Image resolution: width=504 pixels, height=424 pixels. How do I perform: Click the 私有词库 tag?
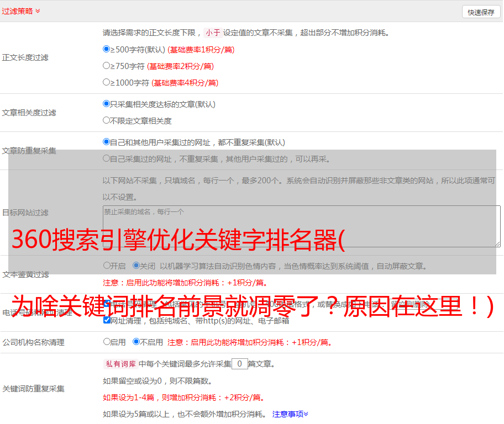121,364
